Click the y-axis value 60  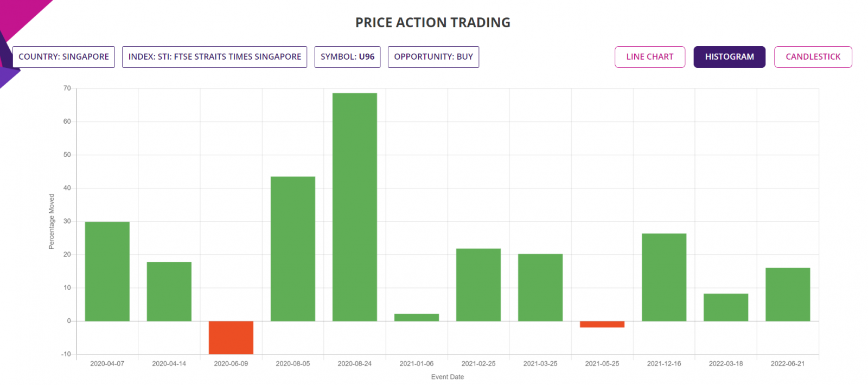(67, 122)
